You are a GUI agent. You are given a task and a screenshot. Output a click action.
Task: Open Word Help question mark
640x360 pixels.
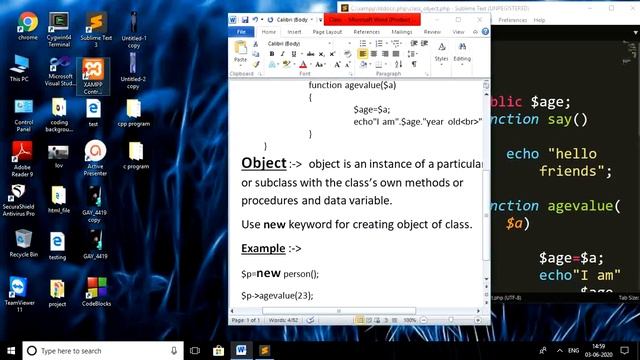coord(485,31)
